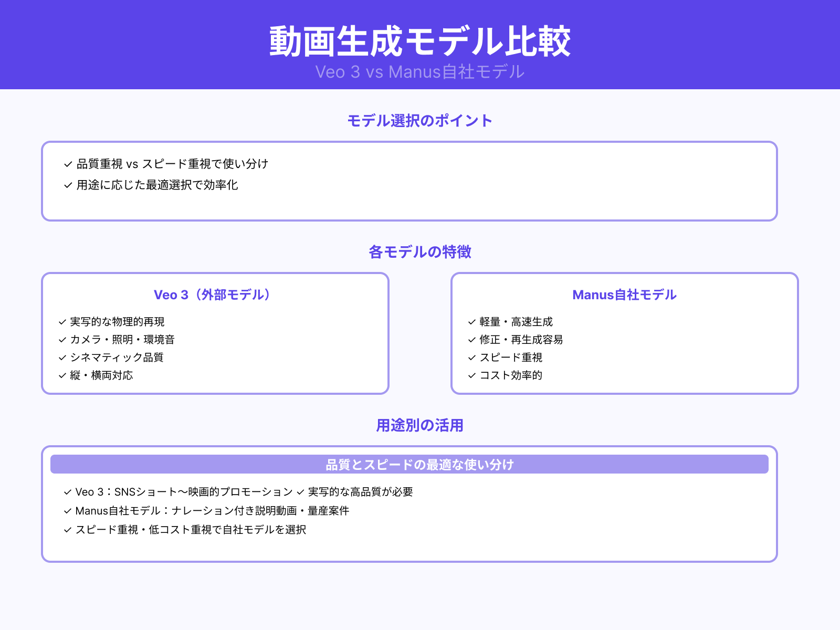Viewport: 840px width, 630px height.
Task: Select the checkmark next to シネマティック品質
Action: [x=61, y=357]
